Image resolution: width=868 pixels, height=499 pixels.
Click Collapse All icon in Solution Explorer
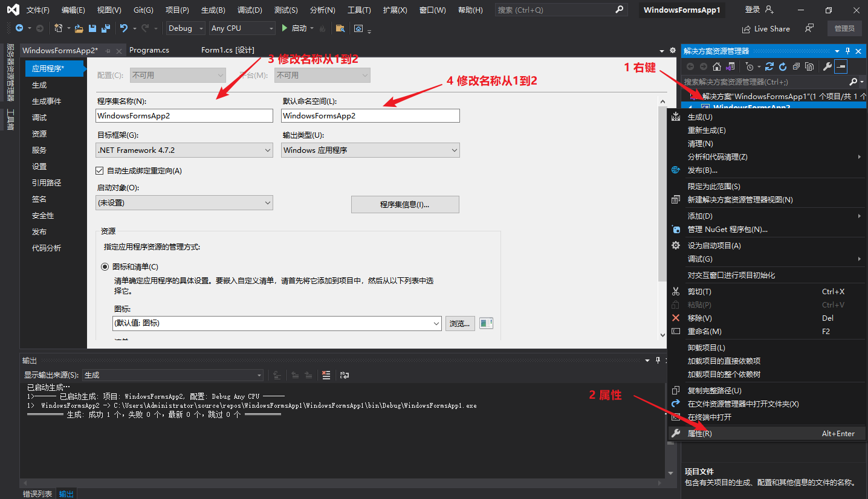click(x=796, y=66)
